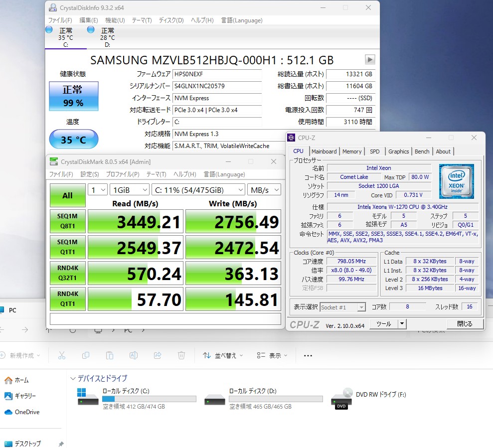Open 言語(Language) menu in CrystalDiskMark
Image resolution: width=493 pixels, height=448 pixels.
point(224,174)
